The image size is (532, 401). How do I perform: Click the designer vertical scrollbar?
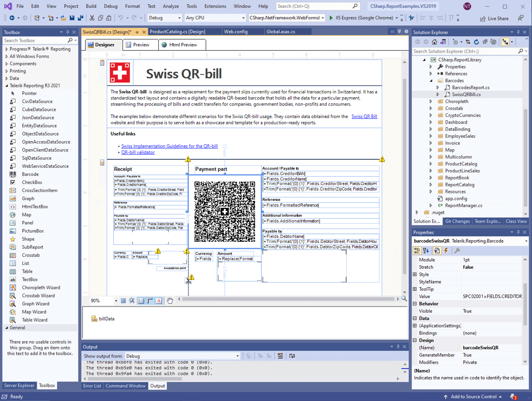click(x=404, y=177)
